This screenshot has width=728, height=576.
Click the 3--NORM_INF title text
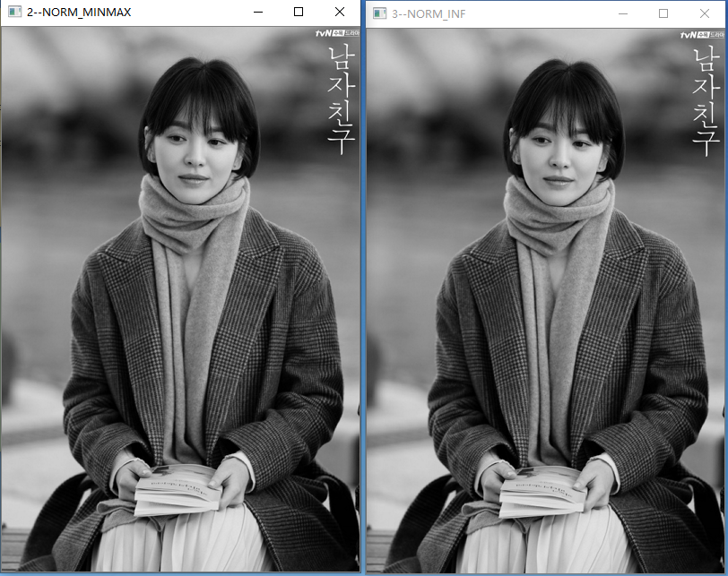(x=429, y=14)
